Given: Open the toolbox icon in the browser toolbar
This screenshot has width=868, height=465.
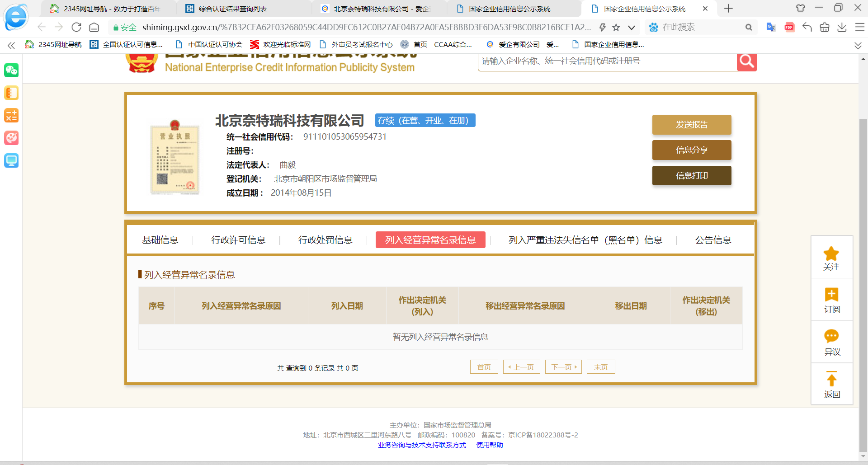Looking at the screenshot, I should coord(825,28).
